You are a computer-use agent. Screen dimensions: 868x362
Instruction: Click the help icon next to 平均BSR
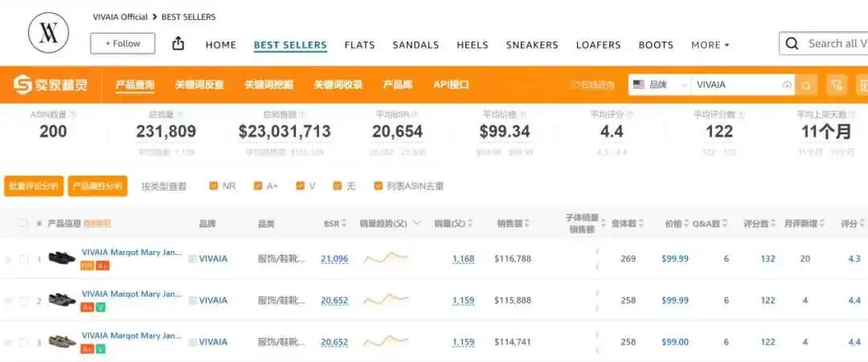[x=416, y=114]
